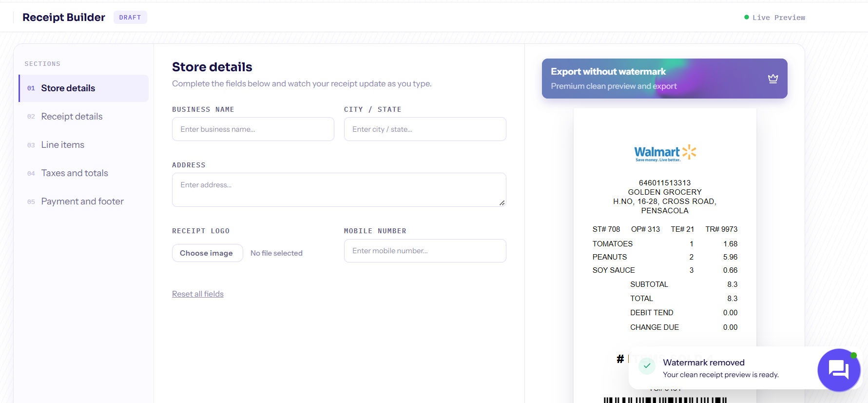Click the GOLDEN GROCERY store name
The height and width of the screenshot is (403, 868).
point(665,192)
